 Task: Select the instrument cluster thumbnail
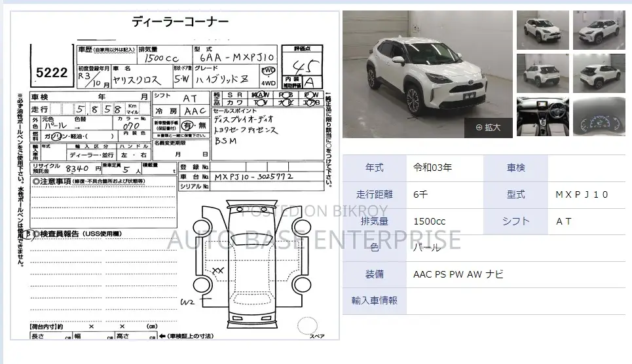tap(599, 117)
